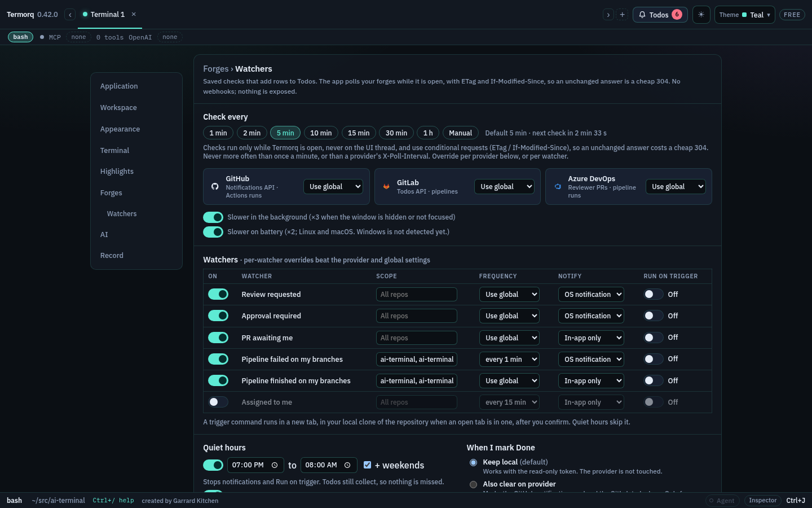Select the Watchers sub-item in sidebar
The image size is (812, 508).
[x=122, y=214]
